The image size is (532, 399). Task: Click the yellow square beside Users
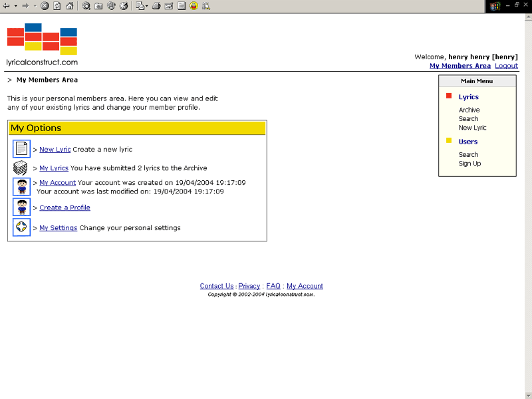[x=449, y=140]
